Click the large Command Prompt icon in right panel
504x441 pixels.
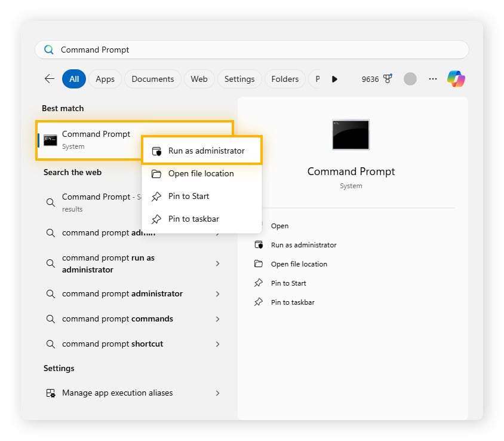[351, 135]
